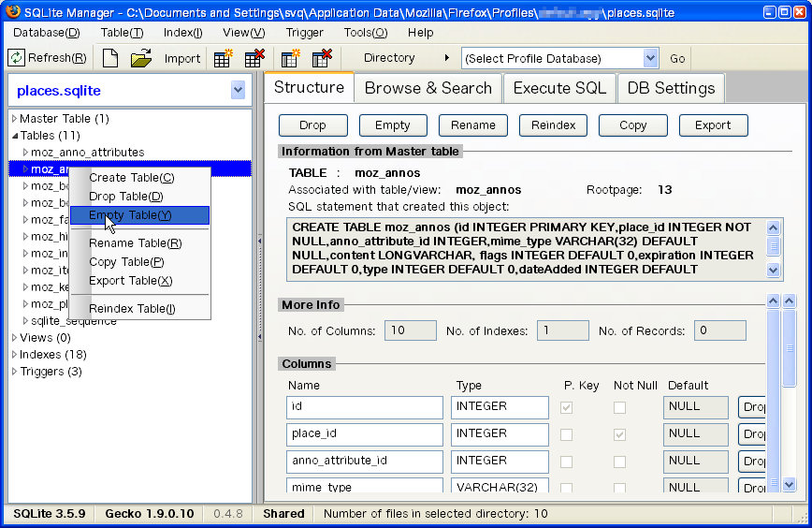Toggle Not Null checkbox for anno_attribute_id column
The height and width of the screenshot is (528, 812).
(619, 462)
